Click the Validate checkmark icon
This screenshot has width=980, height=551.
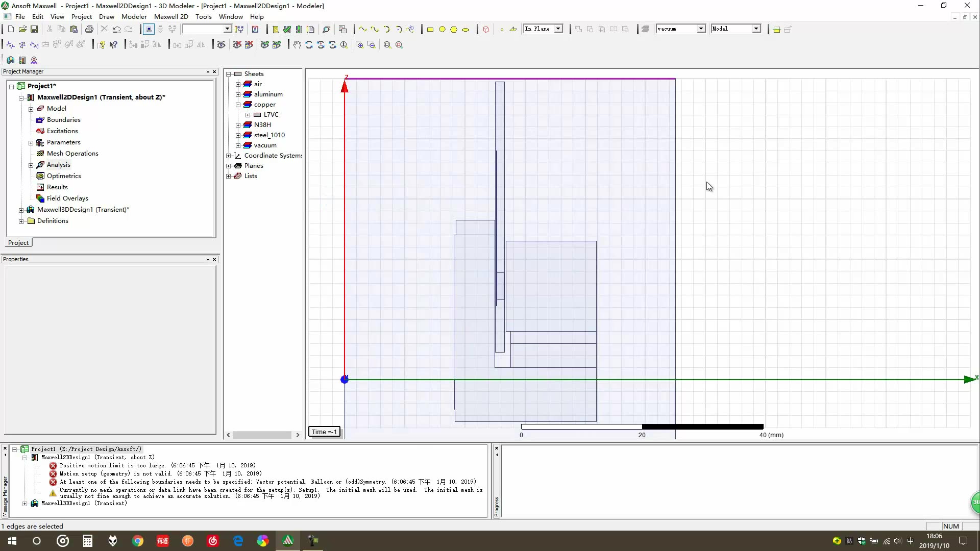point(287,29)
